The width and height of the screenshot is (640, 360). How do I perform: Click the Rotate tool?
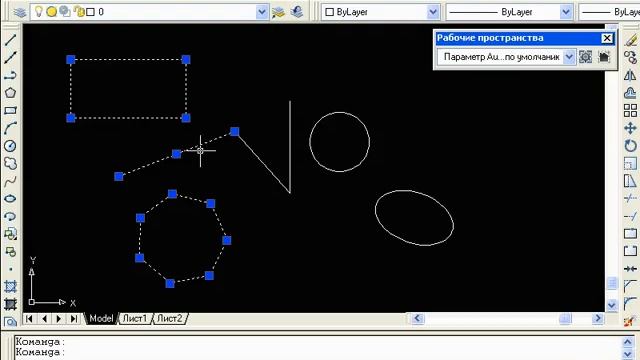(630, 146)
